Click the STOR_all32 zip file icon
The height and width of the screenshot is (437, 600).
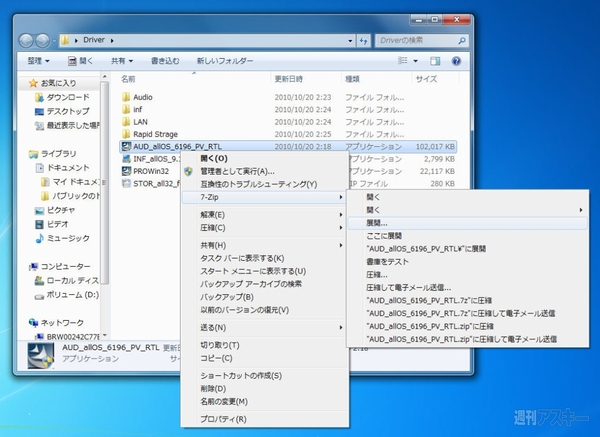126,183
